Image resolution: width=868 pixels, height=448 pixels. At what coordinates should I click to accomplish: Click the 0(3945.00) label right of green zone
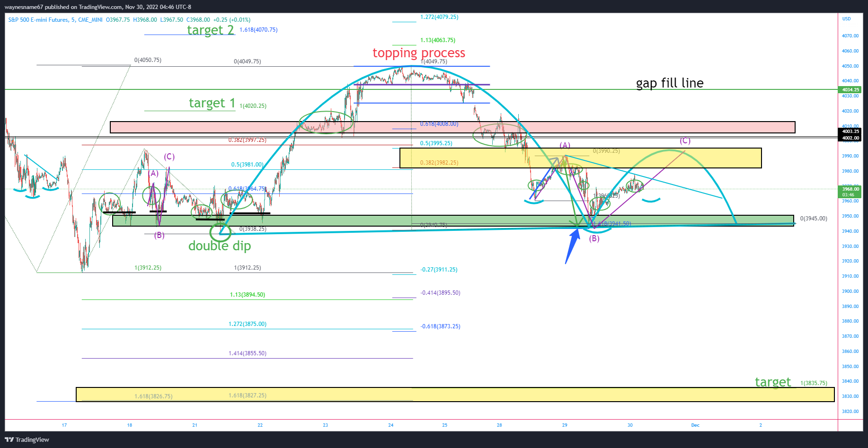(814, 219)
